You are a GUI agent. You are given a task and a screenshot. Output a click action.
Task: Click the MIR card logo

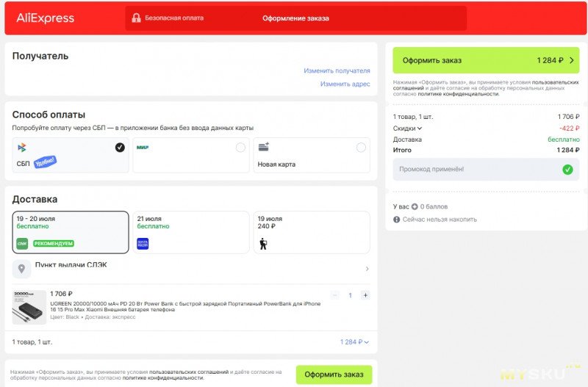point(143,147)
